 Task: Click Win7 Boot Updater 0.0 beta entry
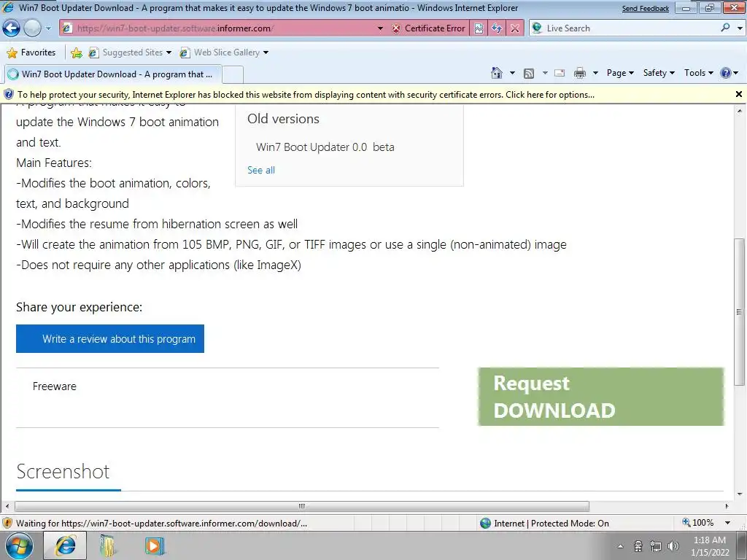point(325,147)
